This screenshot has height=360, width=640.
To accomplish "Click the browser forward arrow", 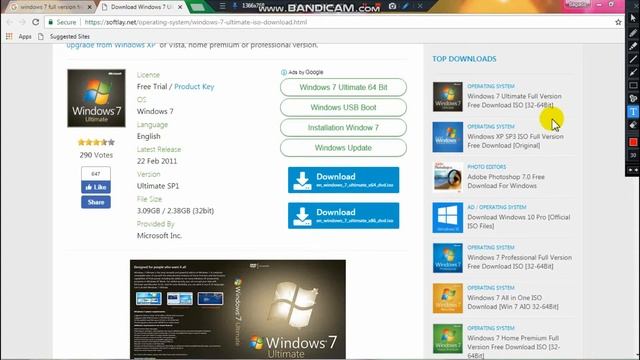I will pyautogui.click(x=22, y=22).
